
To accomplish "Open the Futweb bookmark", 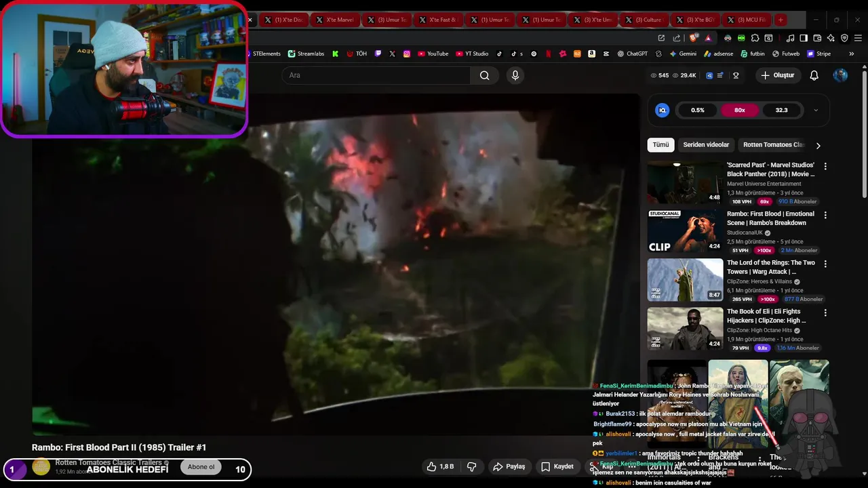I will point(785,54).
